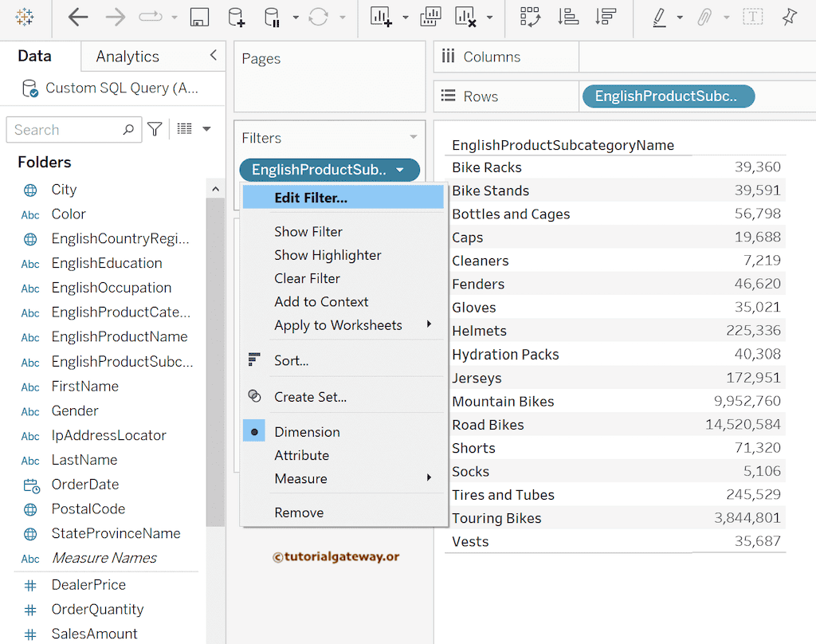Switch to the Analytics tab
This screenshot has height=644, width=816.
(x=127, y=57)
